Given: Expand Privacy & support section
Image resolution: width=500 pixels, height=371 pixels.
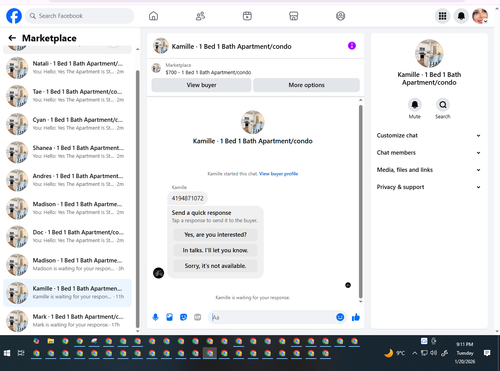Looking at the screenshot, I should [x=429, y=187].
